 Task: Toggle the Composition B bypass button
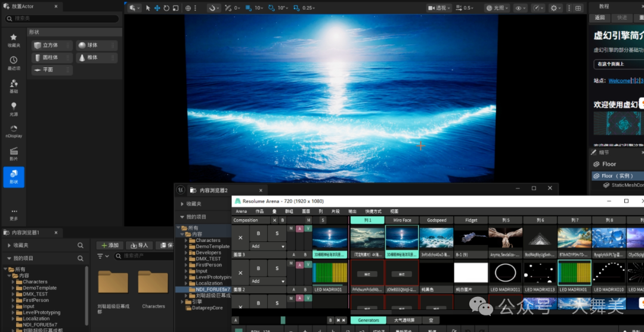coord(283,220)
